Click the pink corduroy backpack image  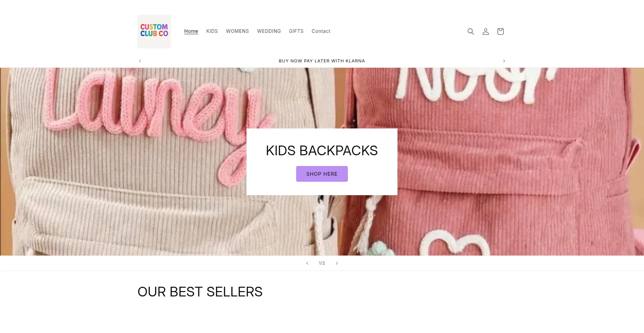[520, 162]
